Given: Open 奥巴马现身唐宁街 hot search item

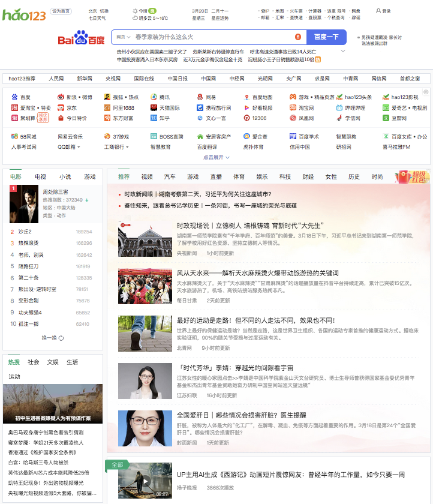Looking at the screenshot, I should point(46,433).
